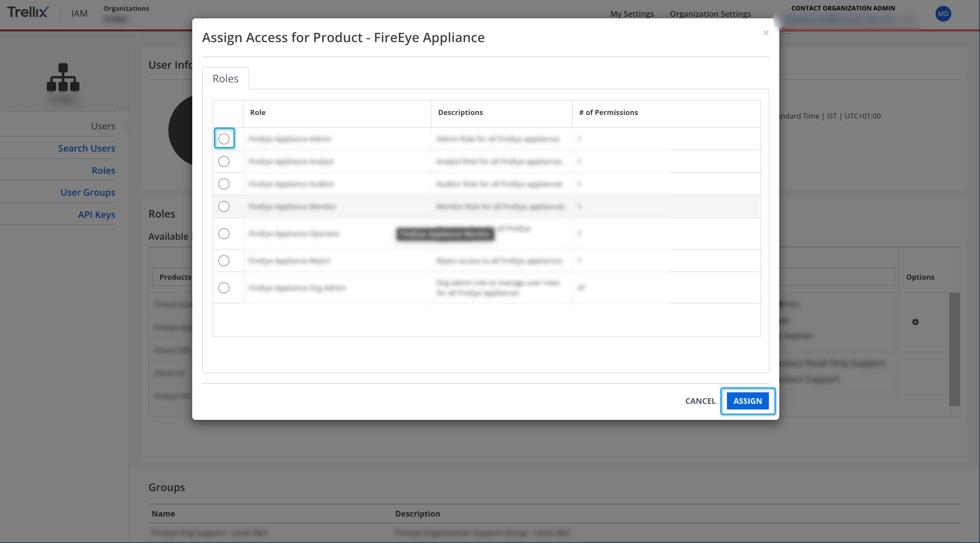Navigate to User Groups
The width and height of the screenshot is (980, 543).
88,192
